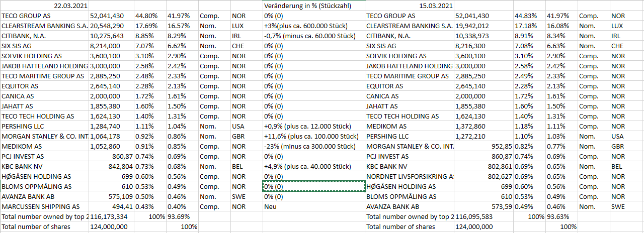644x233 pixels.
Task: Select the 93.69% total percentage cell
Action: tap(182, 216)
